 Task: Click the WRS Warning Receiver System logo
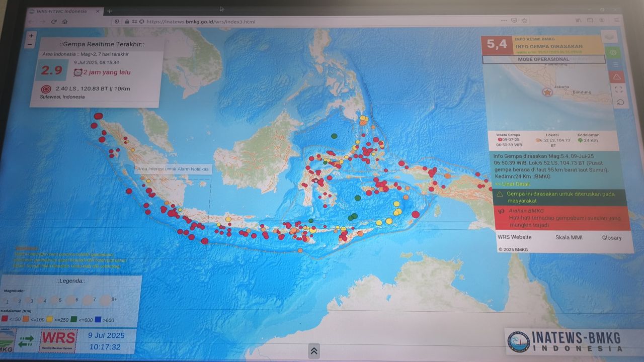(57, 340)
